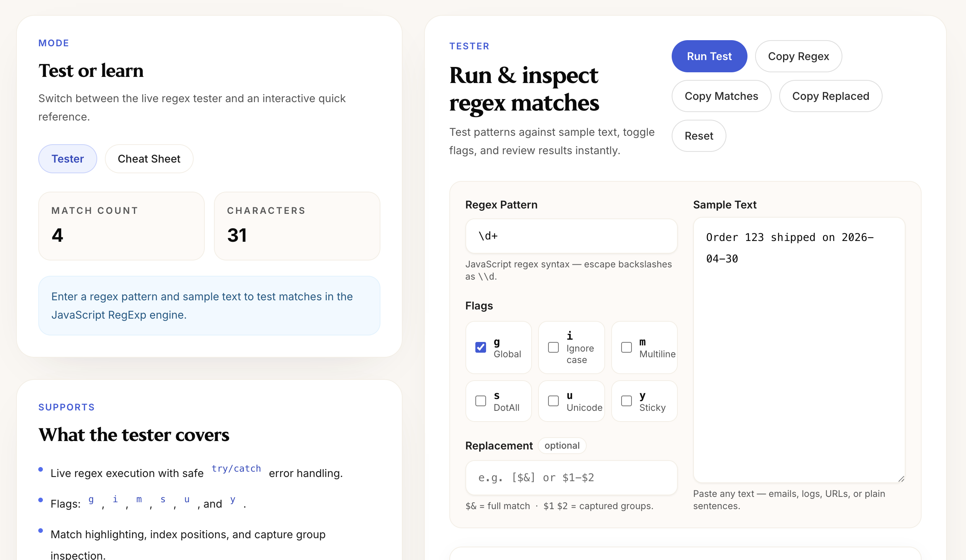
Task: Click into the Sample Text area
Action: tap(799, 350)
